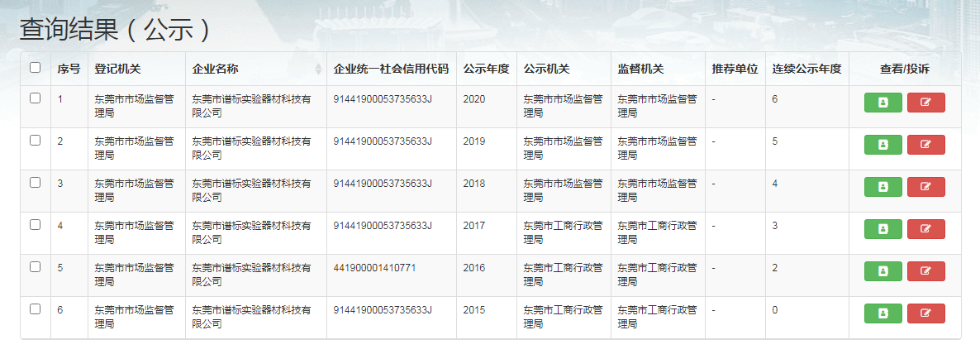Open green view icon for 2019 record

[882, 145]
